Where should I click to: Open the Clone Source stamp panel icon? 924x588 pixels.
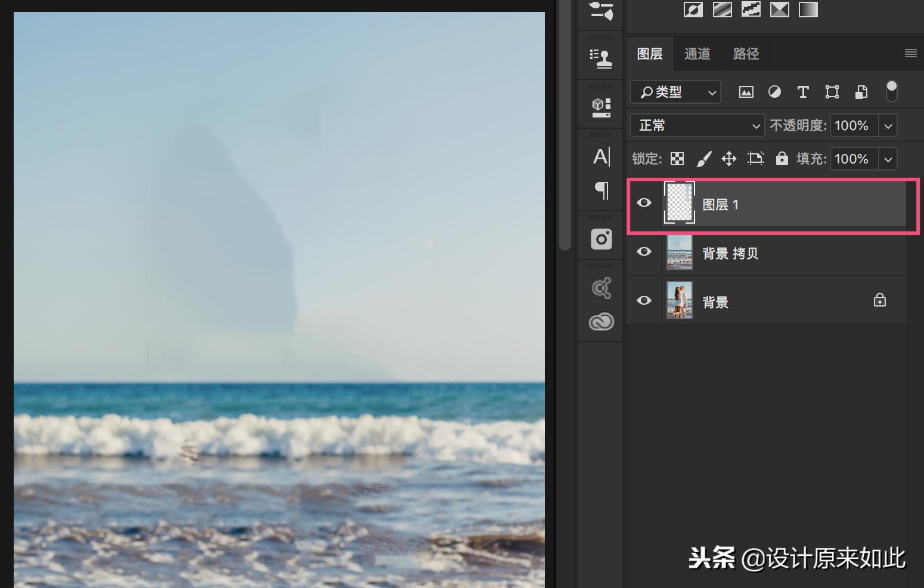[x=601, y=58]
